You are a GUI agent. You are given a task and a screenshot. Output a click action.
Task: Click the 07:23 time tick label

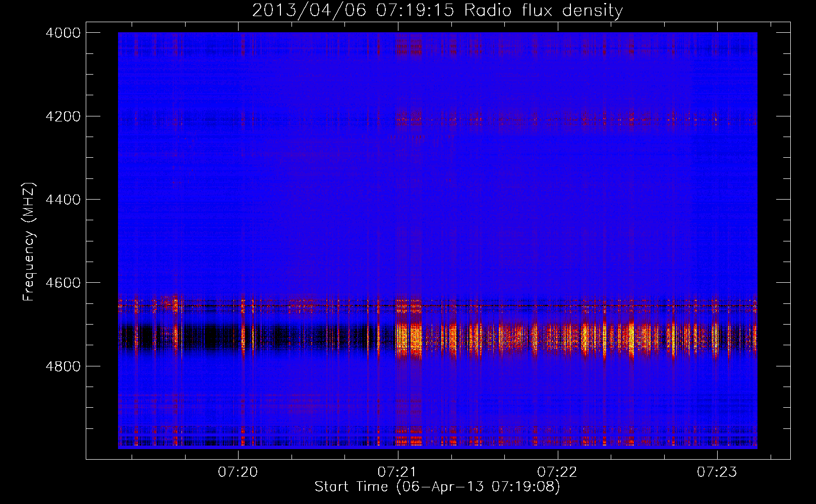click(x=717, y=472)
